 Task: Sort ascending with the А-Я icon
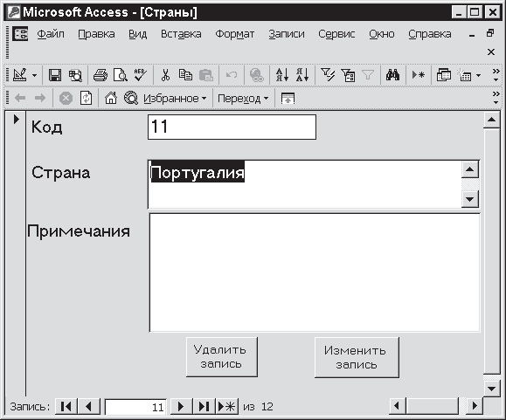tap(282, 75)
